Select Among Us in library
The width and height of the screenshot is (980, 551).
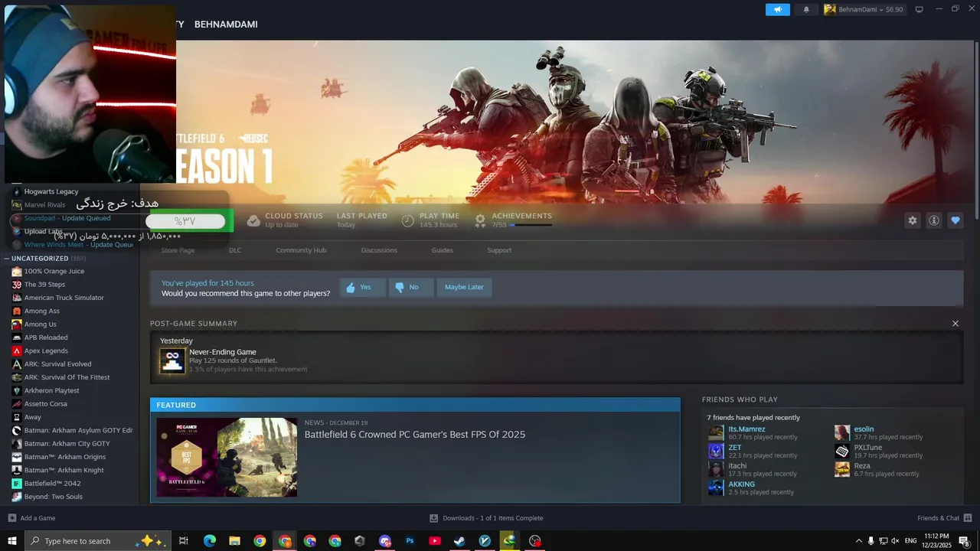click(41, 324)
